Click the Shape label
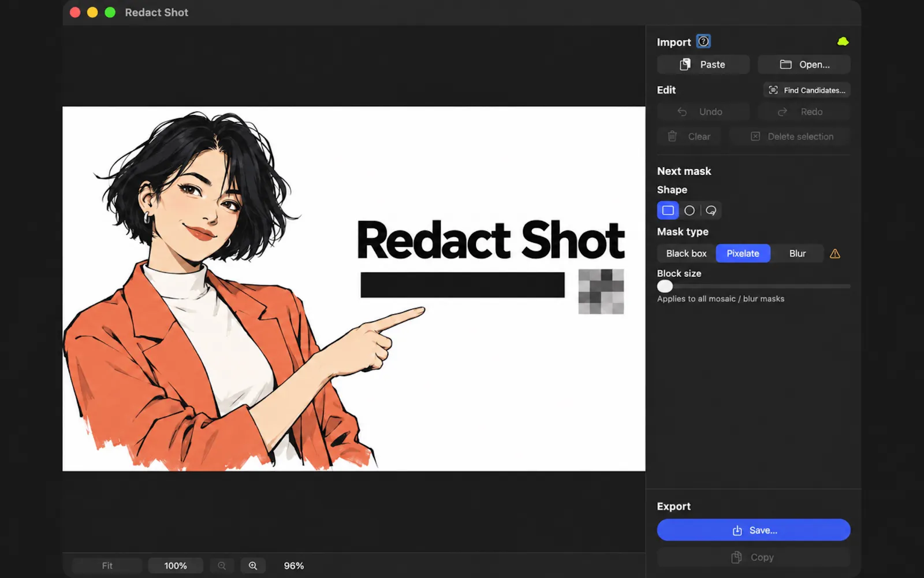 [672, 190]
